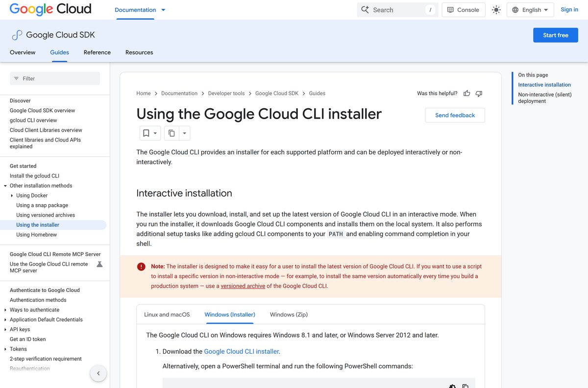Open gcloud CLI overview in sidebar
The image size is (588, 388).
[33, 121]
